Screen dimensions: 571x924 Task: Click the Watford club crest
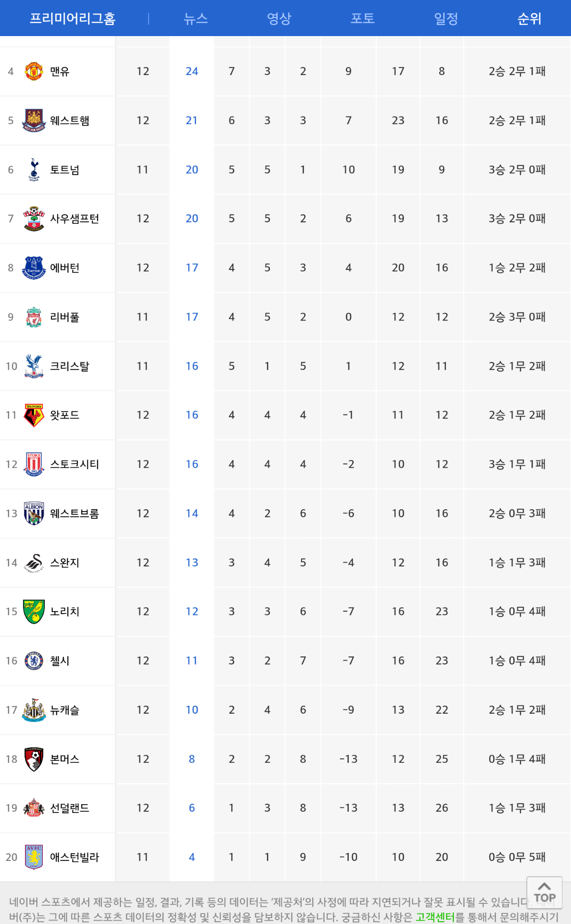pos(34,415)
